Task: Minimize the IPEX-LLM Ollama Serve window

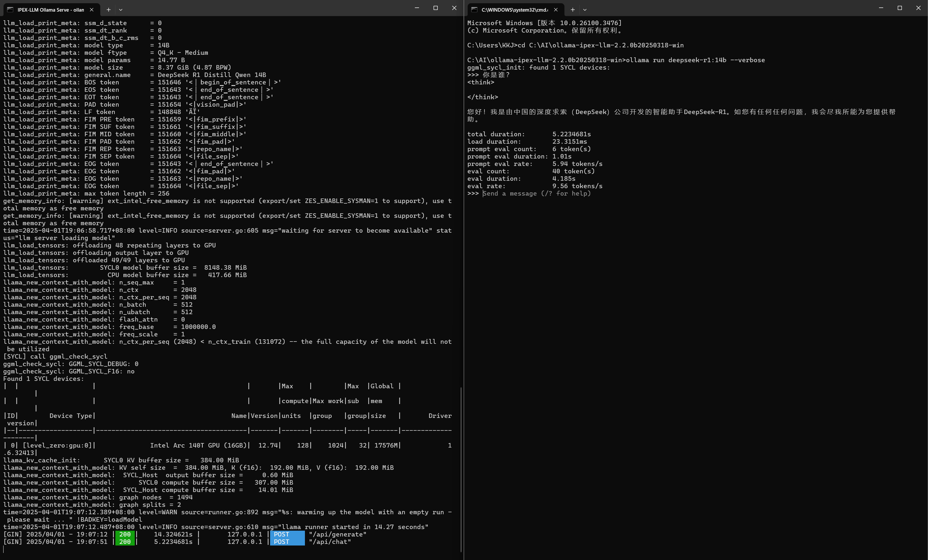Action: (x=416, y=8)
